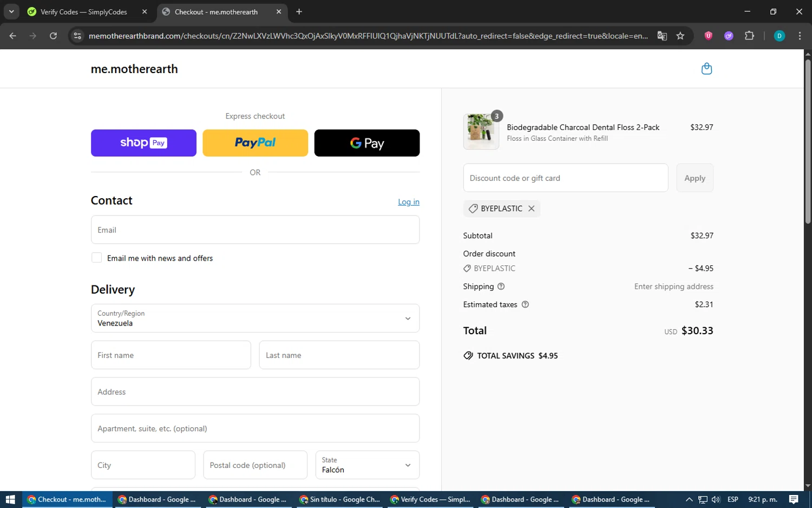Click the Log in link
This screenshot has width=812, height=508.
409,201
